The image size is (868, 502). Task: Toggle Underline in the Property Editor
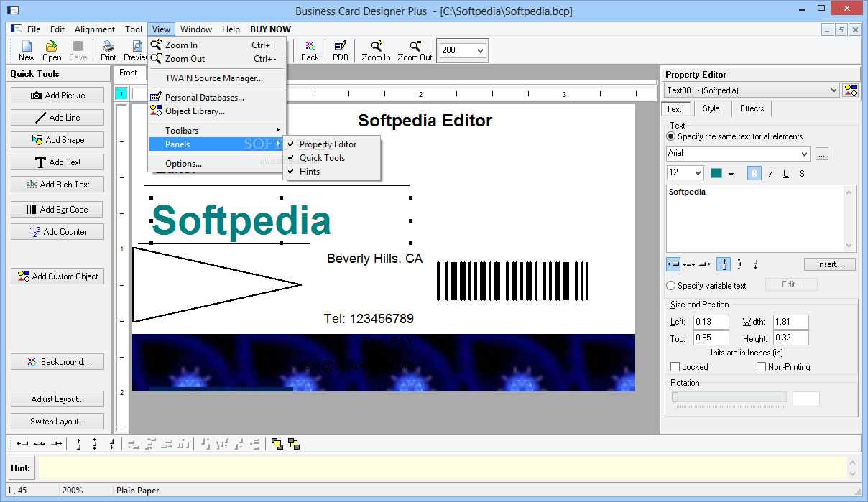(x=786, y=173)
